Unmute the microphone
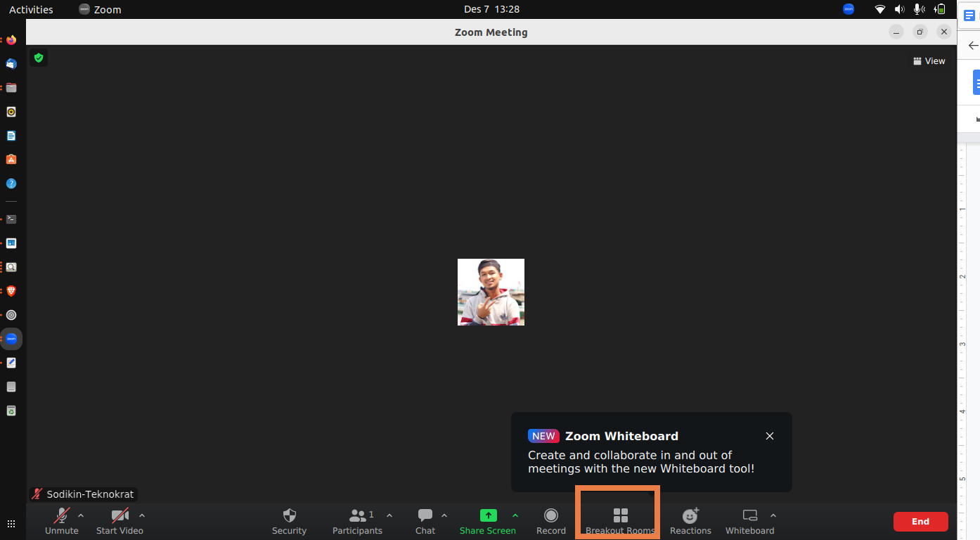The width and height of the screenshot is (980, 540). click(62, 521)
